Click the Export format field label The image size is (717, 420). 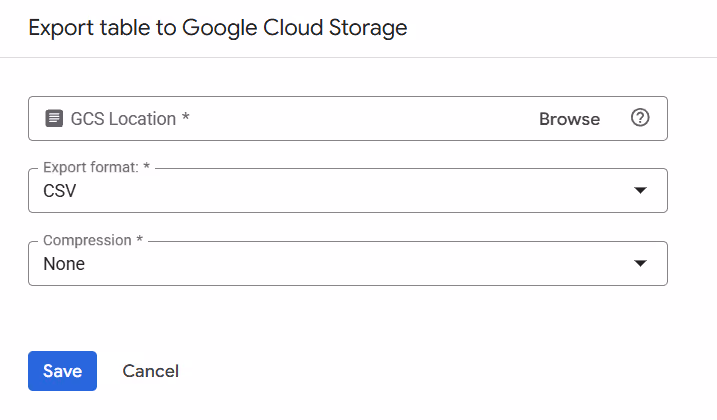[x=96, y=168]
